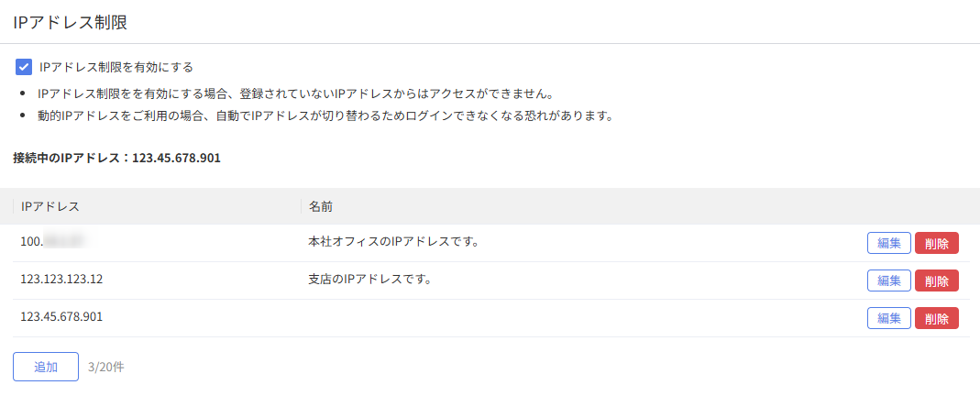Screen dimensions: 980x418
Task: Click the 接続中のIPアドレス line
Action: (116, 158)
